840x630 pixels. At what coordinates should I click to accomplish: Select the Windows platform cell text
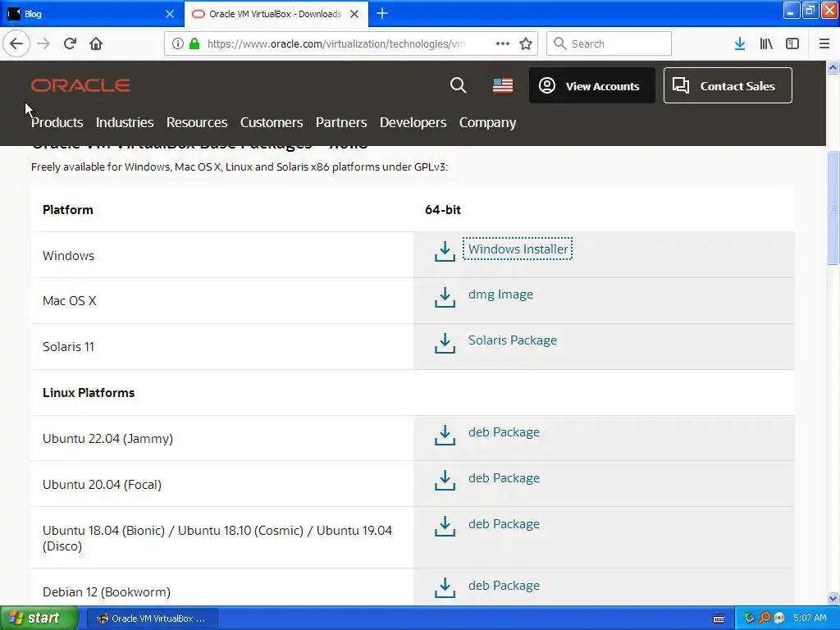pos(68,256)
